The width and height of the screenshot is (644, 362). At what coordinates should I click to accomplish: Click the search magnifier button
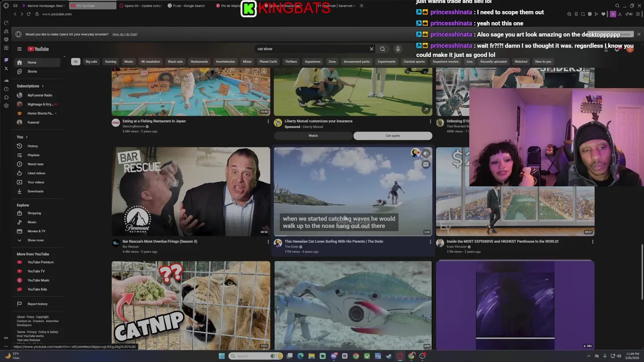(x=382, y=49)
